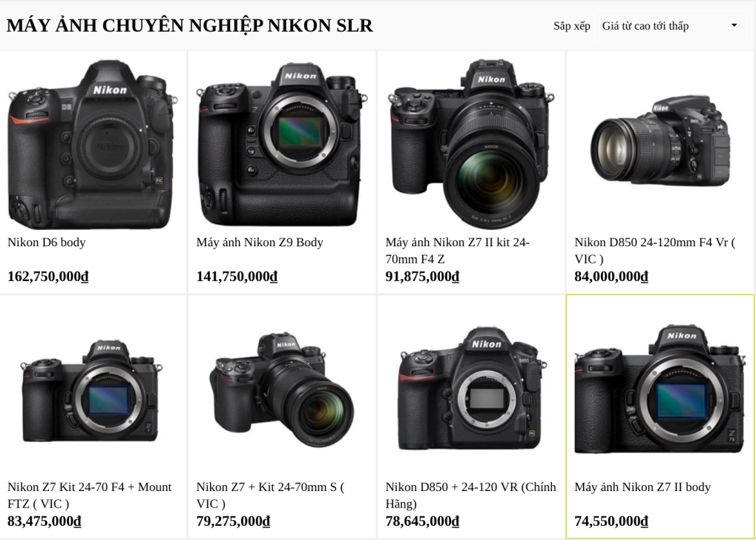756x540 pixels.
Task: Select 'Nikon Z7 + Kit 24-70mm S ( VIC )' link
Action: click(x=271, y=495)
